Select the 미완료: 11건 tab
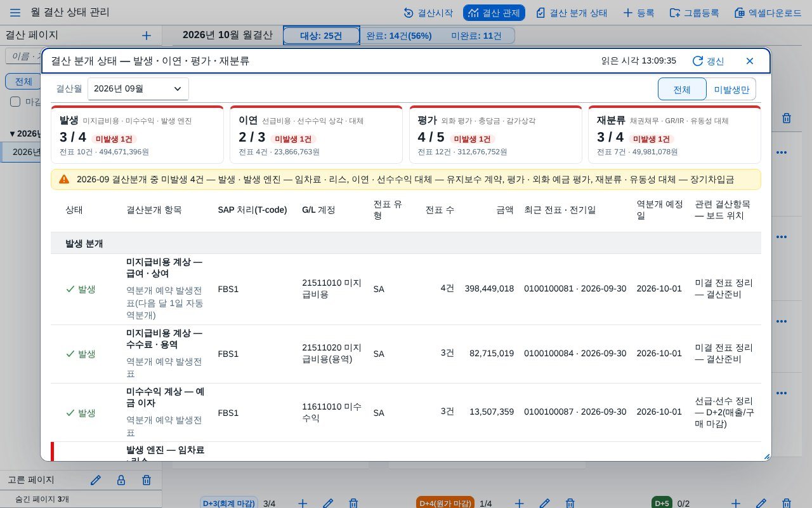 tap(476, 36)
